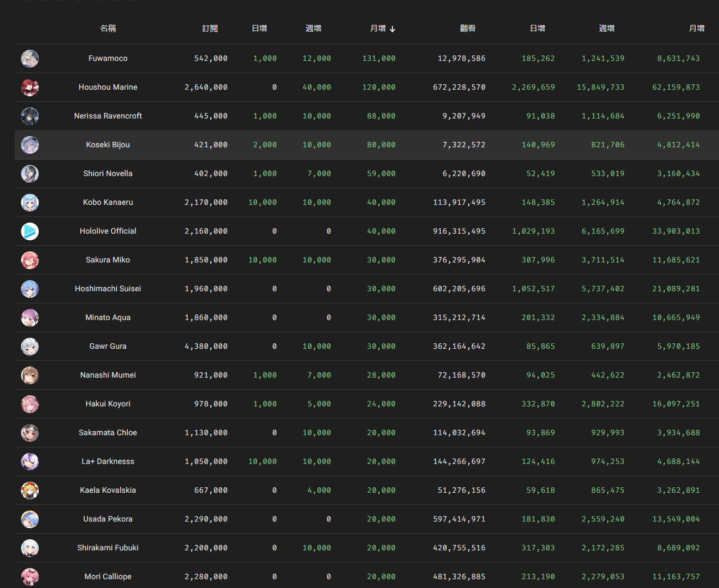The image size is (719, 588).
Task: Select Usada Pekora's 2,290,000 subscribers
Action: (206, 519)
